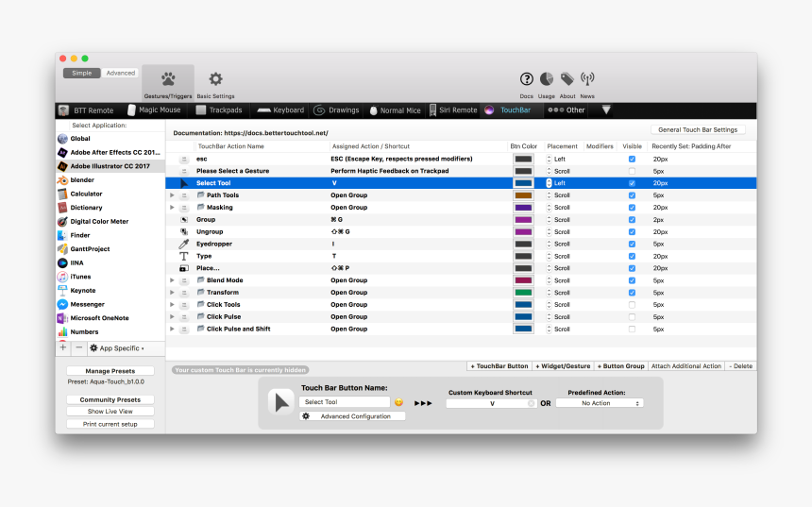The height and width of the screenshot is (507, 812).
Task: Enable Visible checkbox for Click Tools
Action: click(x=632, y=305)
